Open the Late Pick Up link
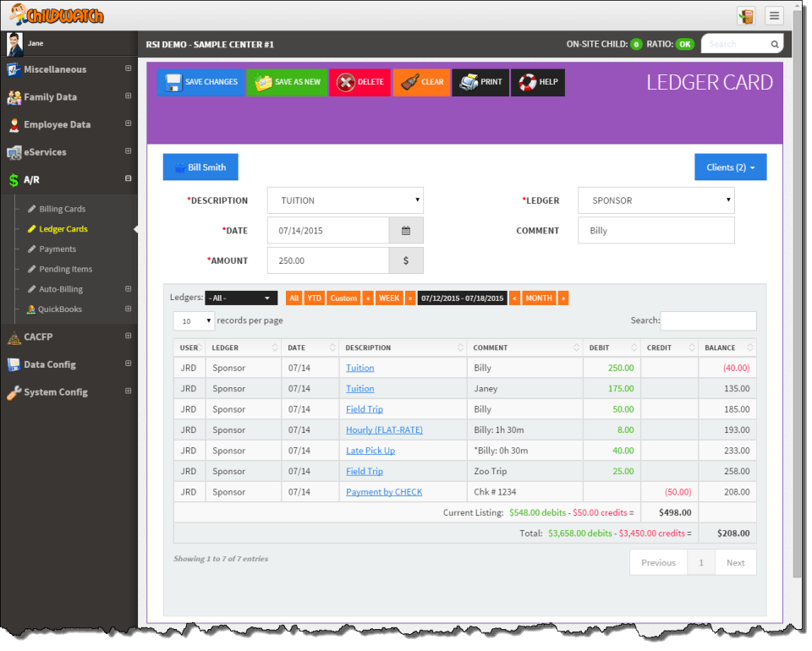Screen dimensions: 812x651 370,451
